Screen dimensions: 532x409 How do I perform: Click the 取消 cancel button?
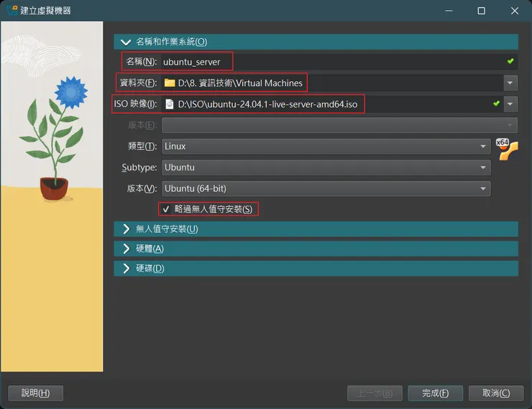click(x=496, y=393)
